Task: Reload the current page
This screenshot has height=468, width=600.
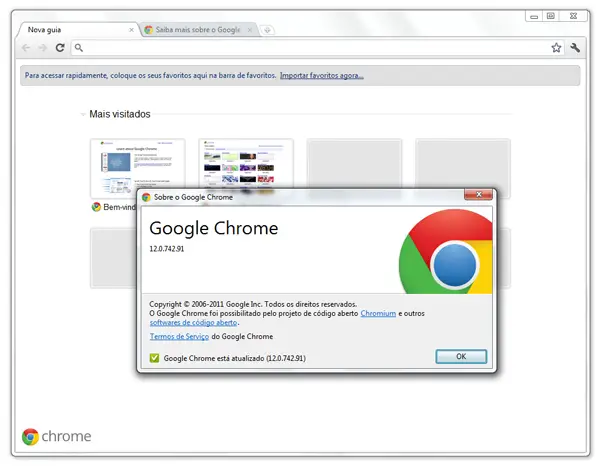Action: click(60, 48)
